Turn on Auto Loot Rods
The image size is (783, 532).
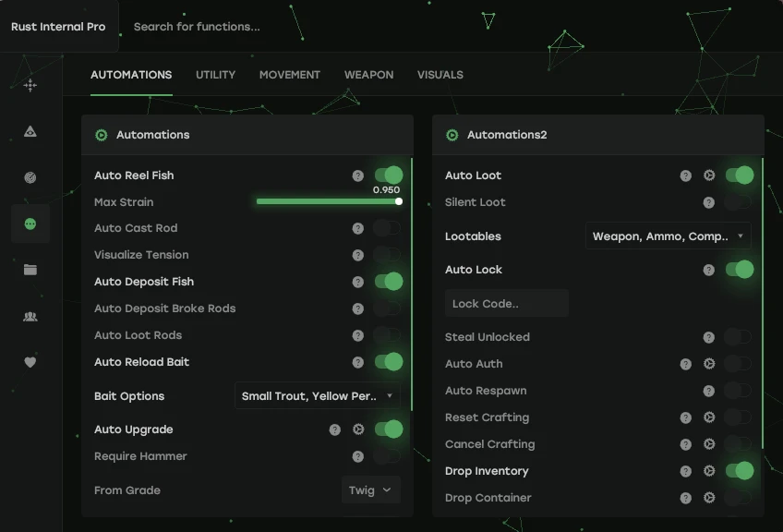click(x=388, y=334)
